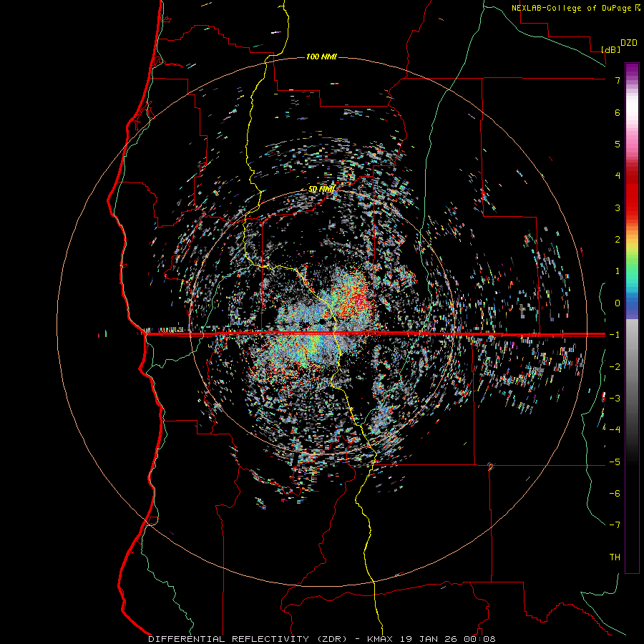This screenshot has width=644, height=644.
Task: Click the "50 NMI" range ring label
Action: click(321, 189)
